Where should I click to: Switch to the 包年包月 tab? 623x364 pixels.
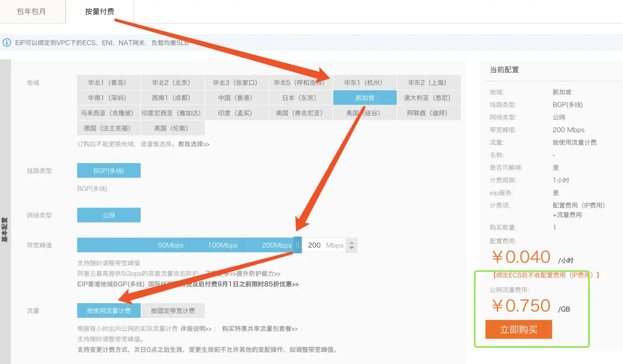(x=32, y=12)
